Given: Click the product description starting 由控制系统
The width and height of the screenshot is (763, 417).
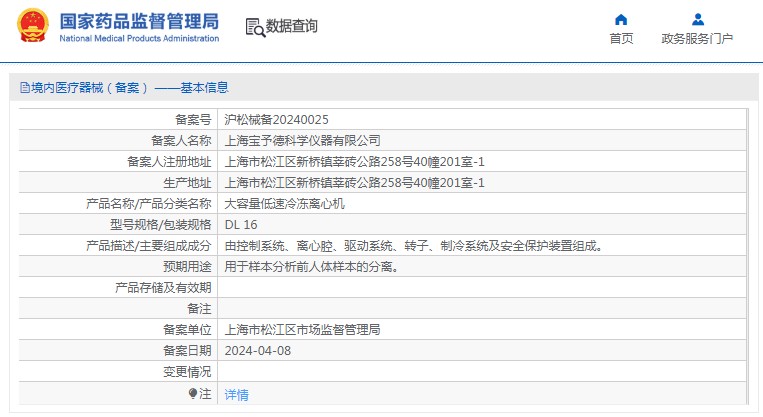Looking at the screenshot, I should click(415, 246).
